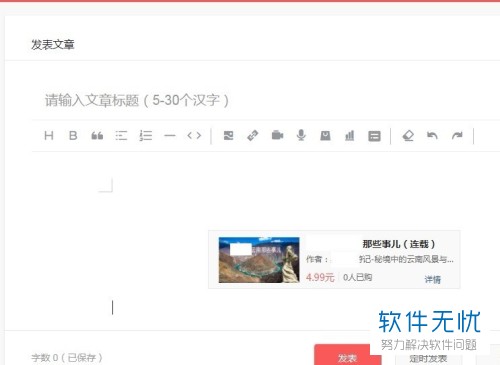500x365 pixels.
Task: Click the 作者 label in the card
Action: click(317, 259)
